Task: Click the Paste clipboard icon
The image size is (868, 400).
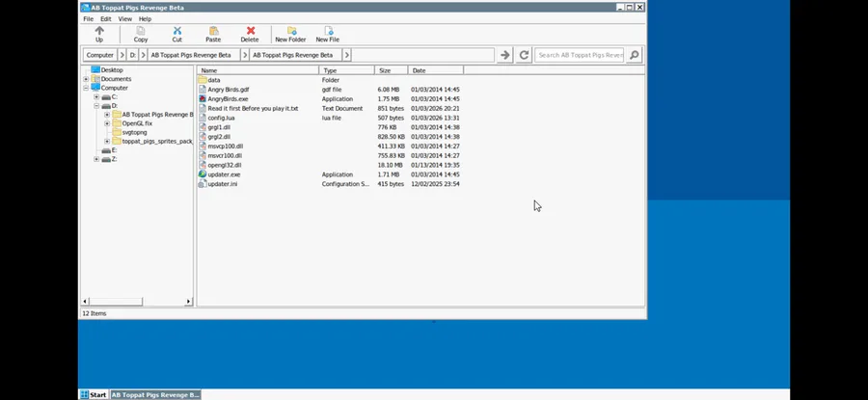Action: (x=214, y=31)
